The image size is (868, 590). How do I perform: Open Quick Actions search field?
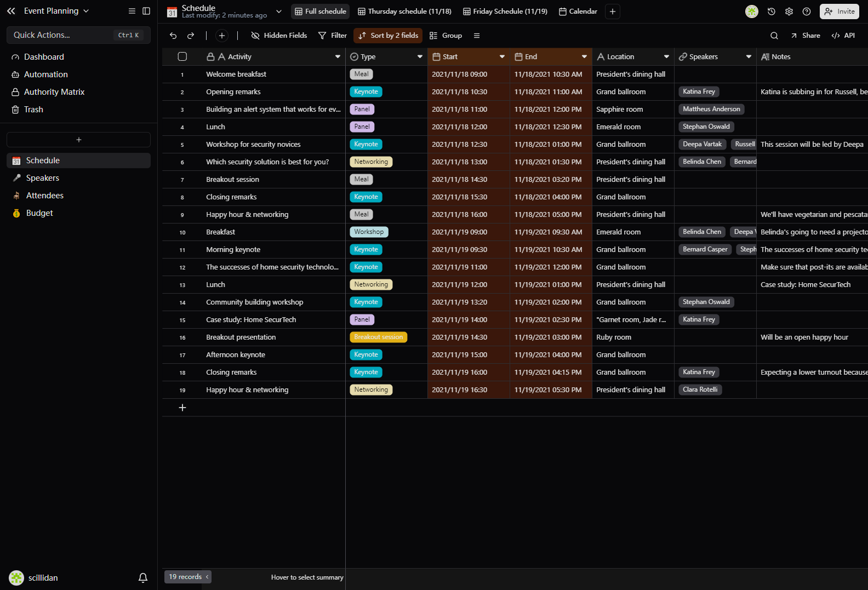(x=78, y=35)
